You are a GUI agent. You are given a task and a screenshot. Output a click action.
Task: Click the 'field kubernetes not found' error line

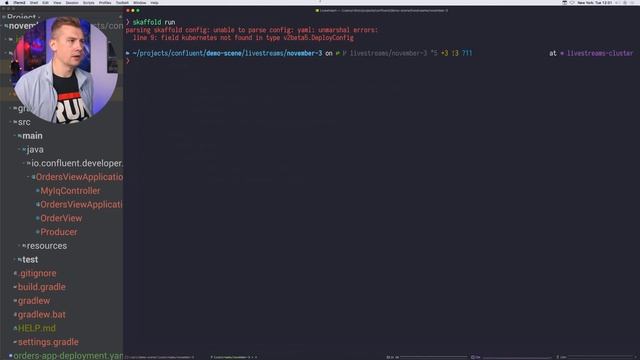[243, 38]
